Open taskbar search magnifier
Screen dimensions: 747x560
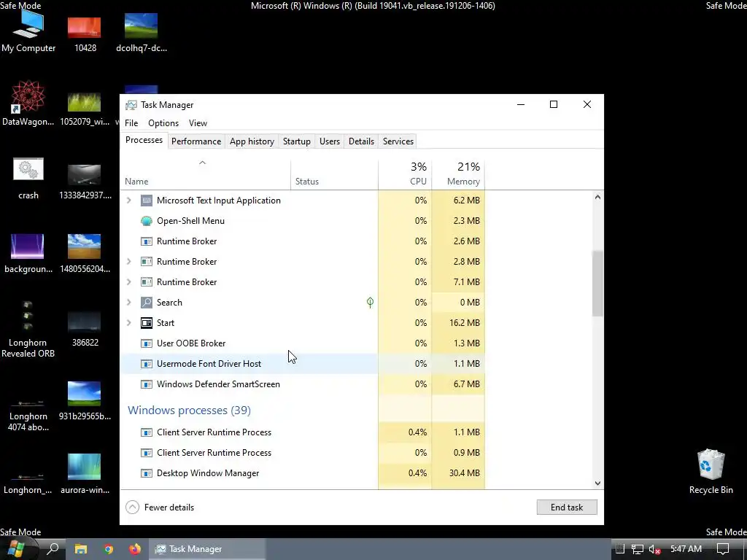[53, 549]
